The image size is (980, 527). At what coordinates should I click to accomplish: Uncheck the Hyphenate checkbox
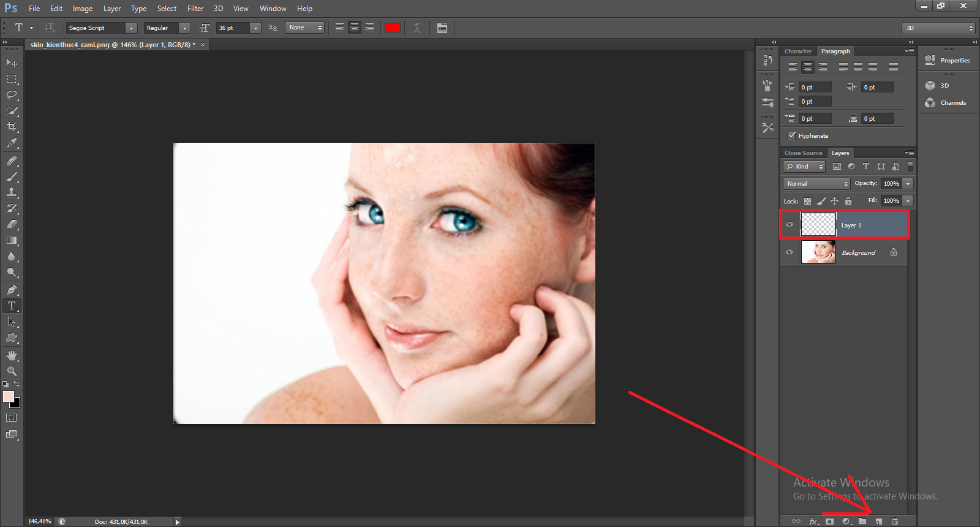click(792, 135)
